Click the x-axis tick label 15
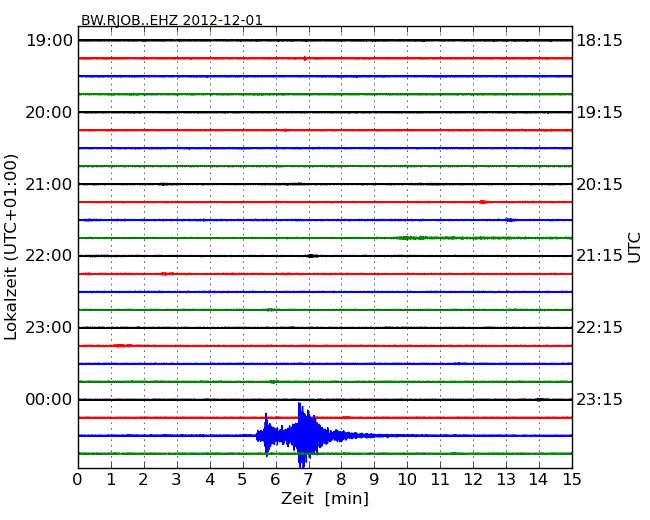Screen dimensions: 650x520 (x=572, y=479)
